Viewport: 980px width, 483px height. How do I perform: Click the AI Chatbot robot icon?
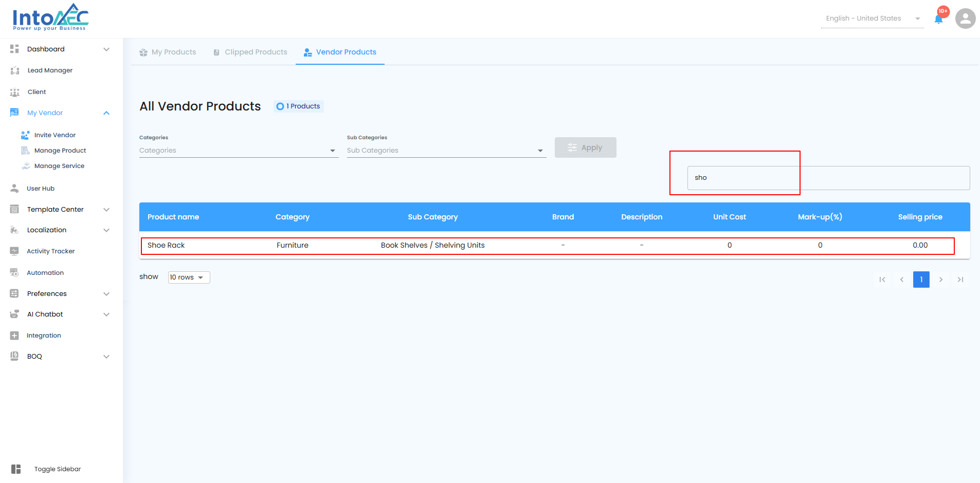(x=14, y=314)
